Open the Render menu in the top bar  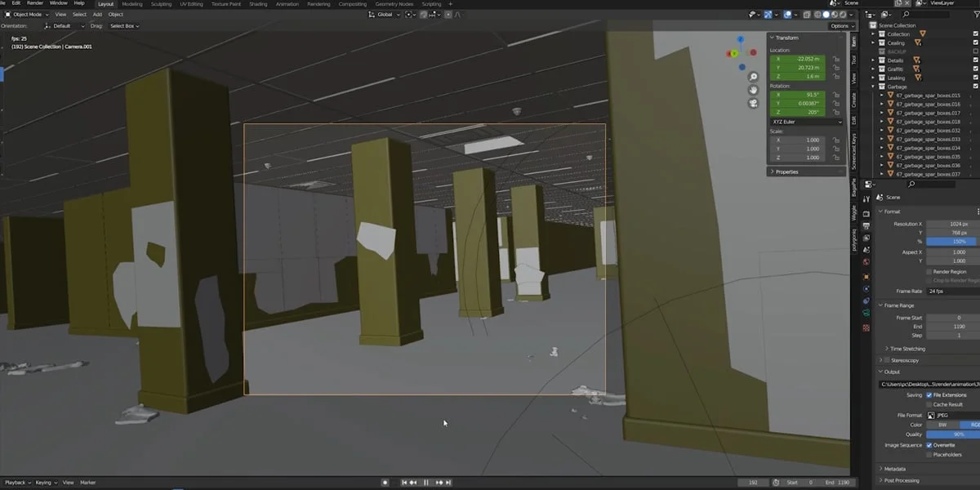[35, 4]
